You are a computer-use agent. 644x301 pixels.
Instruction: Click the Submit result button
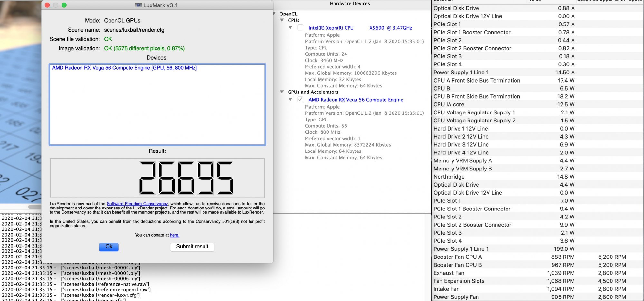[x=192, y=247]
